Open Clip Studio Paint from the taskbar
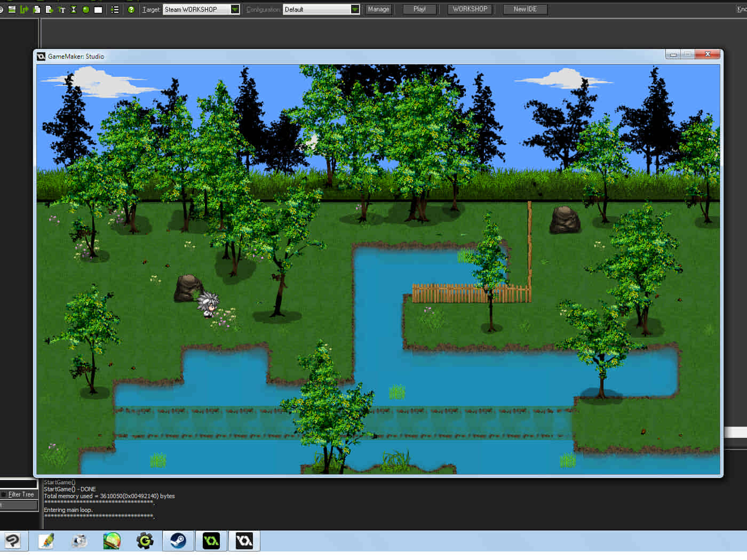This screenshot has height=560, width=747. point(13,541)
